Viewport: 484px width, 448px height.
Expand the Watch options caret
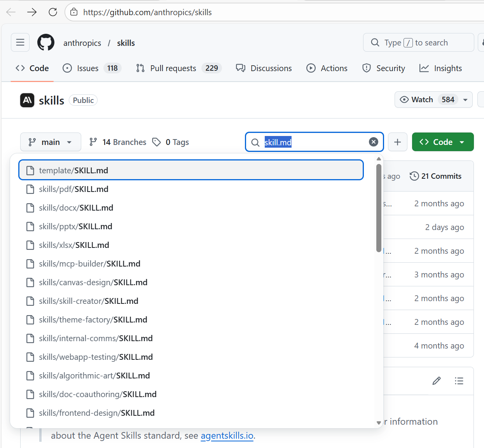point(465,100)
